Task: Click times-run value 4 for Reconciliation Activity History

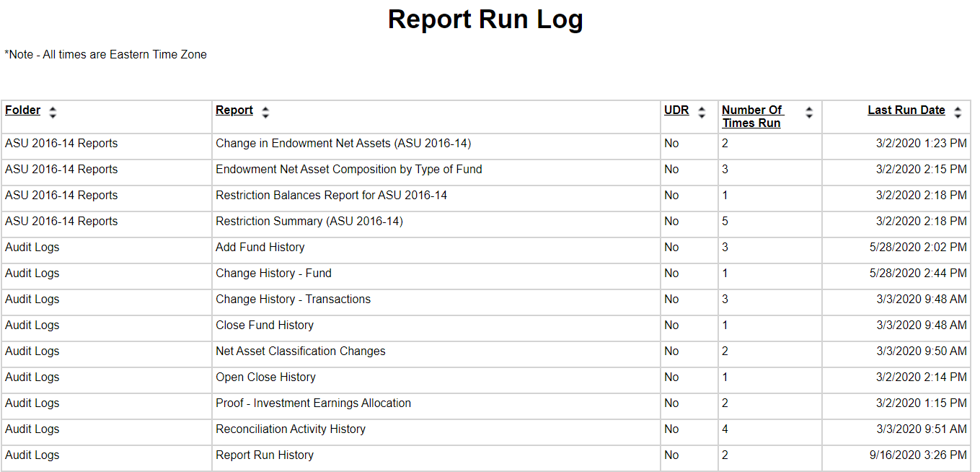Action: [x=725, y=429]
